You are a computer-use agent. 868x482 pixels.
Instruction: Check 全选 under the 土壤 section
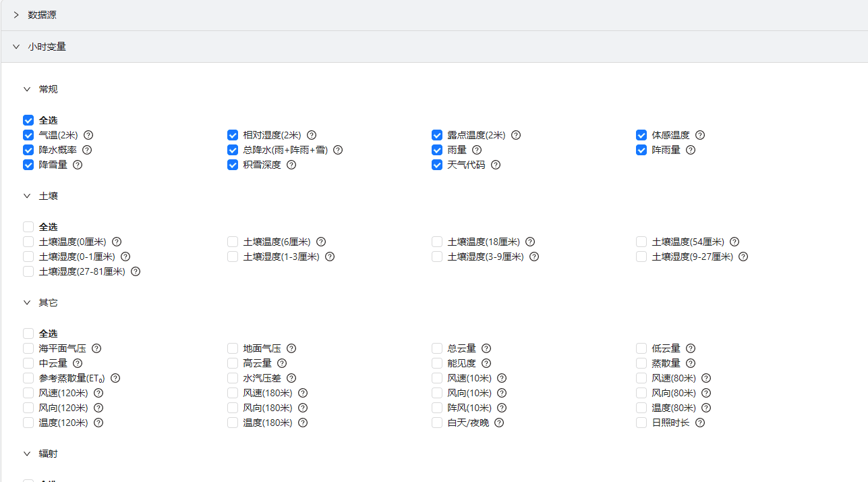coord(28,227)
